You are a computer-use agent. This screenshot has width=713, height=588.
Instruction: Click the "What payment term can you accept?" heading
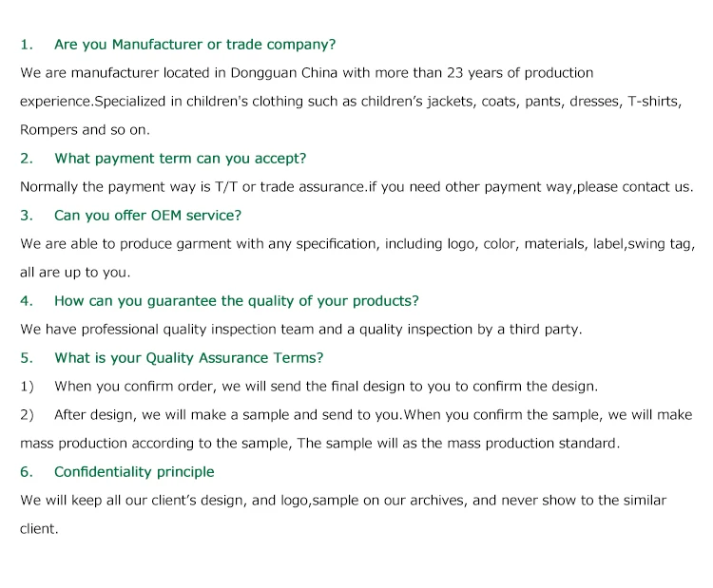click(x=181, y=159)
